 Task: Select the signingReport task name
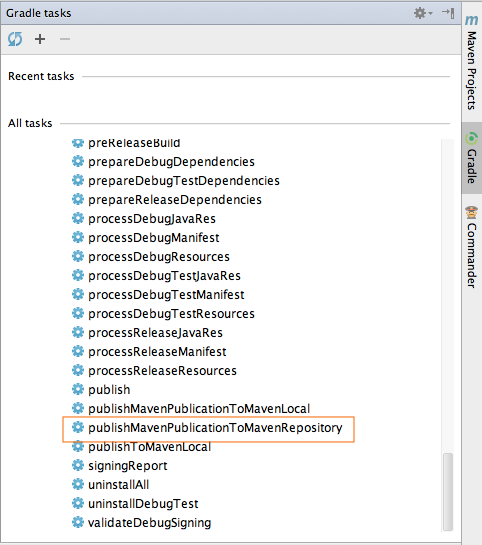(128, 466)
